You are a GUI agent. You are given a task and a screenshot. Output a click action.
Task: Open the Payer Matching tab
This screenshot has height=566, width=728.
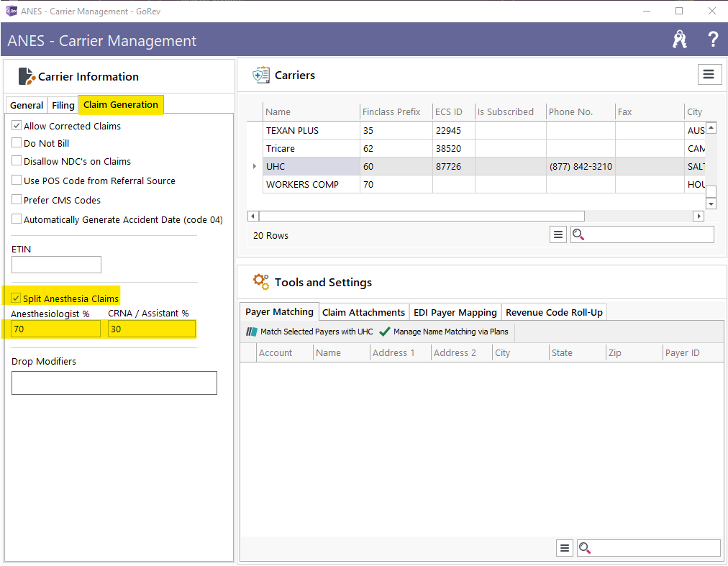pyautogui.click(x=280, y=311)
